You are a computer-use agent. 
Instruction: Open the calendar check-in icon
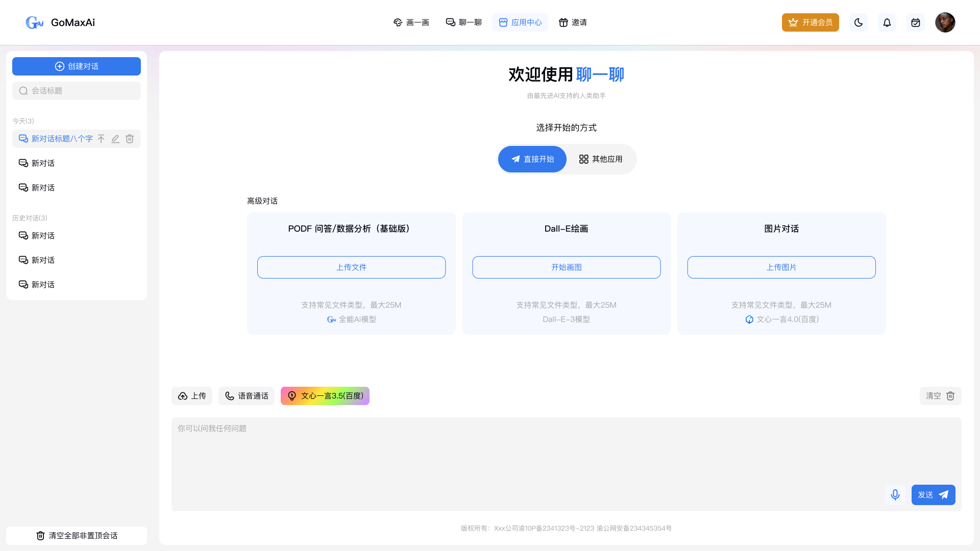pyautogui.click(x=916, y=22)
